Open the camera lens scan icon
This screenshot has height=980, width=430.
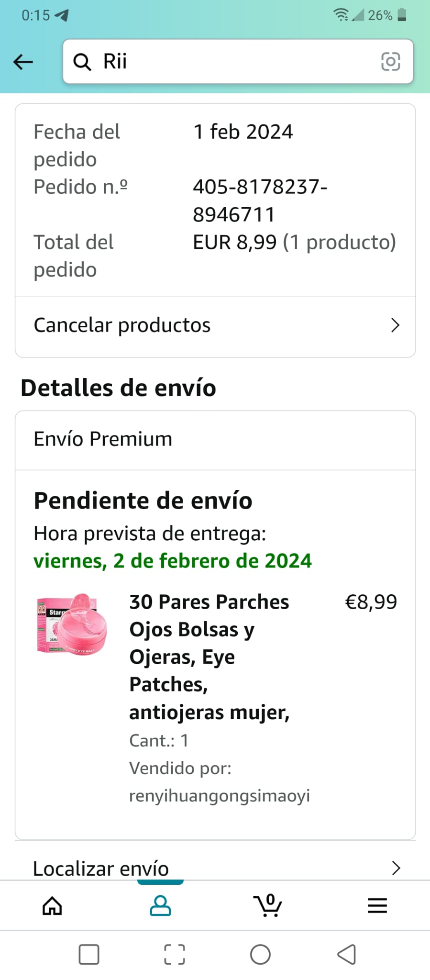point(390,62)
